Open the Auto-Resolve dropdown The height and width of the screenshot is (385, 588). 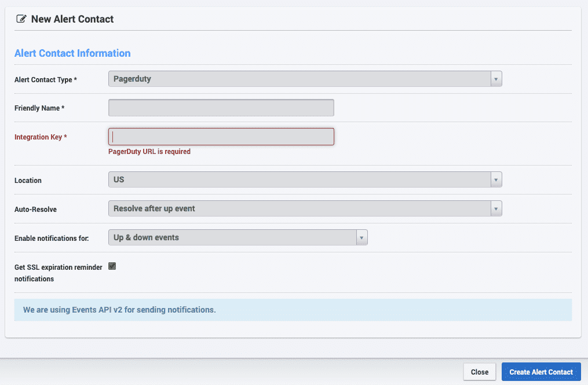point(301,208)
